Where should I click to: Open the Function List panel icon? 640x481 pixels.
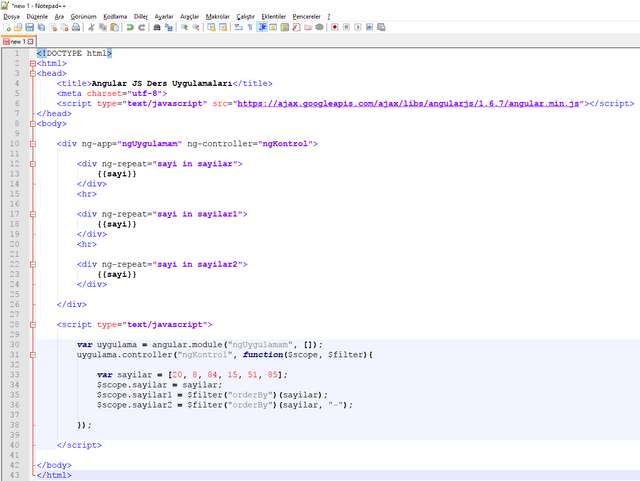[x=296, y=27]
